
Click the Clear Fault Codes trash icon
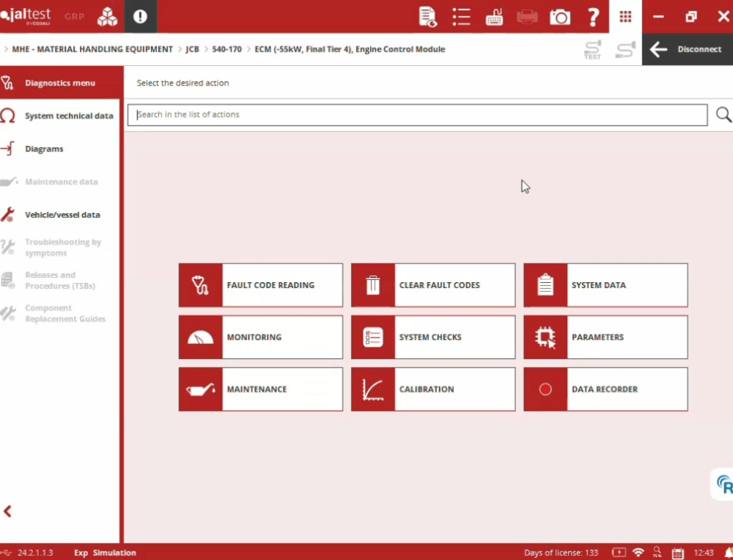373,285
